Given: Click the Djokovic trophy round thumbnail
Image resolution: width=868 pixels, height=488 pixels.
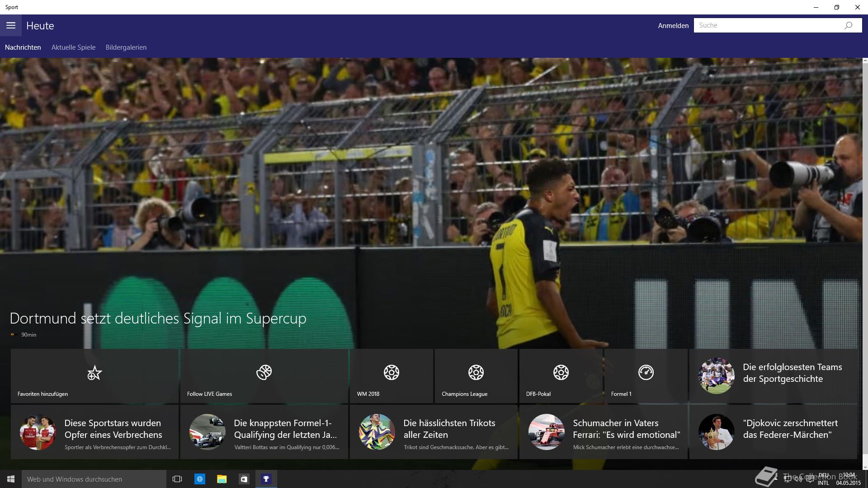Looking at the screenshot, I should 716,432.
